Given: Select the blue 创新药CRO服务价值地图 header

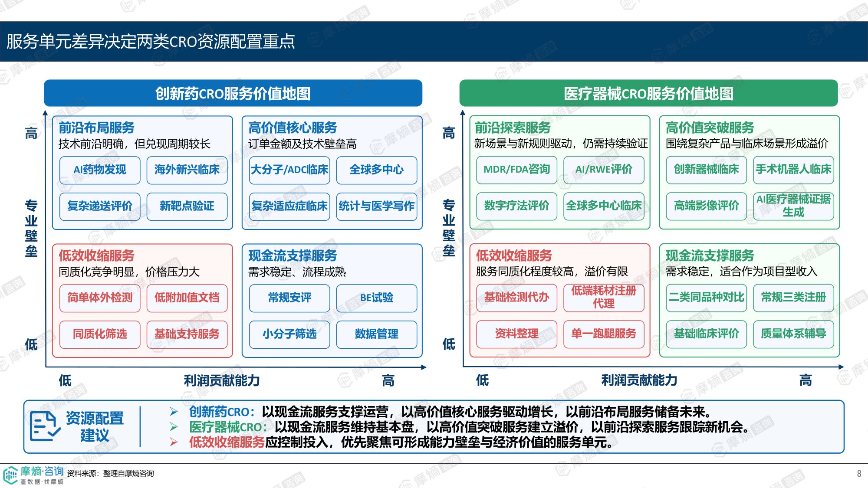Looking at the screenshot, I should click(x=233, y=93).
